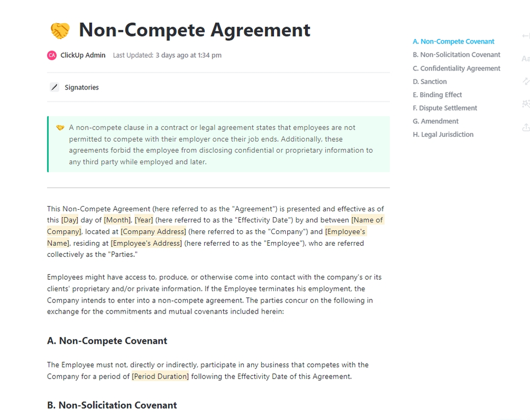The height and width of the screenshot is (420, 530).
Task: Collapse the panel using the left-arrow icon
Action: point(525,35)
